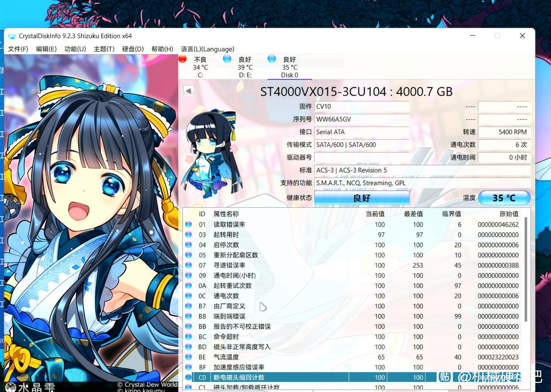Click the 35 °C temperature button
Image resolution: width=551 pixels, height=392 pixels.
click(x=504, y=198)
